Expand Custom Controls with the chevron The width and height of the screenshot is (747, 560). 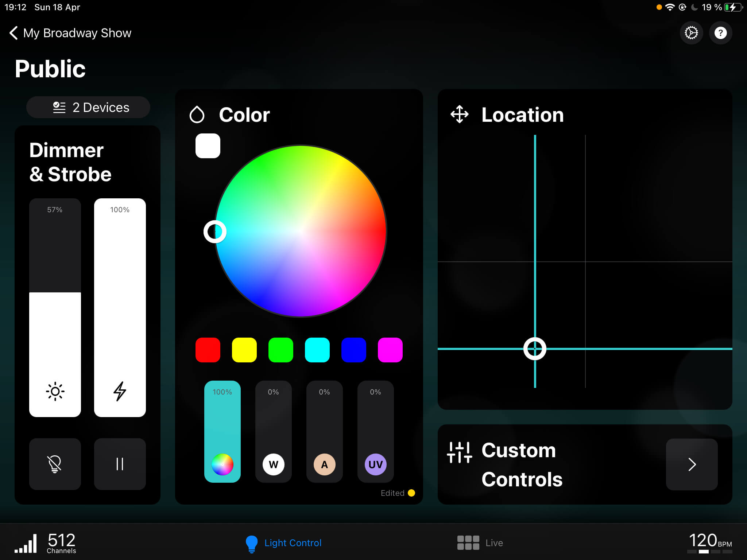tap(692, 464)
